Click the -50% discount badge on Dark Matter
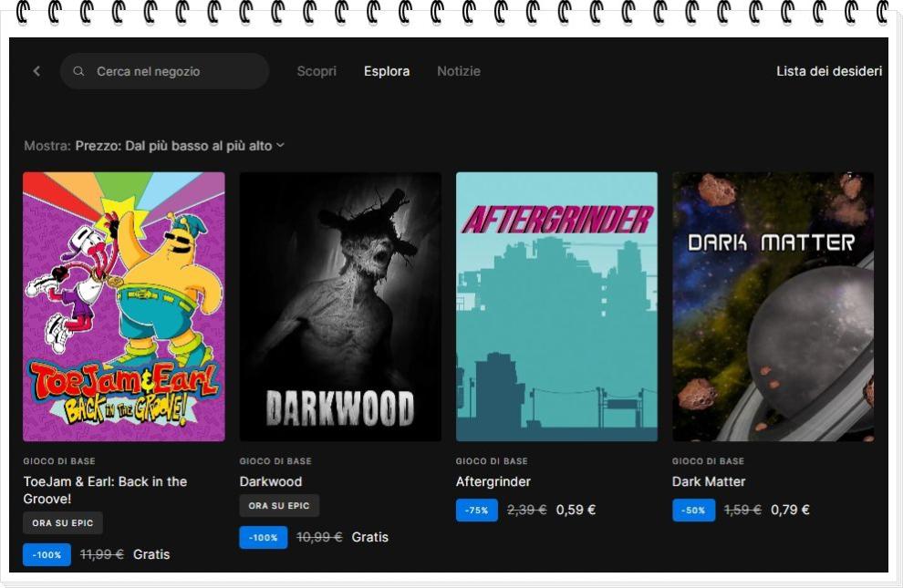This screenshot has width=903, height=588. (693, 511)
